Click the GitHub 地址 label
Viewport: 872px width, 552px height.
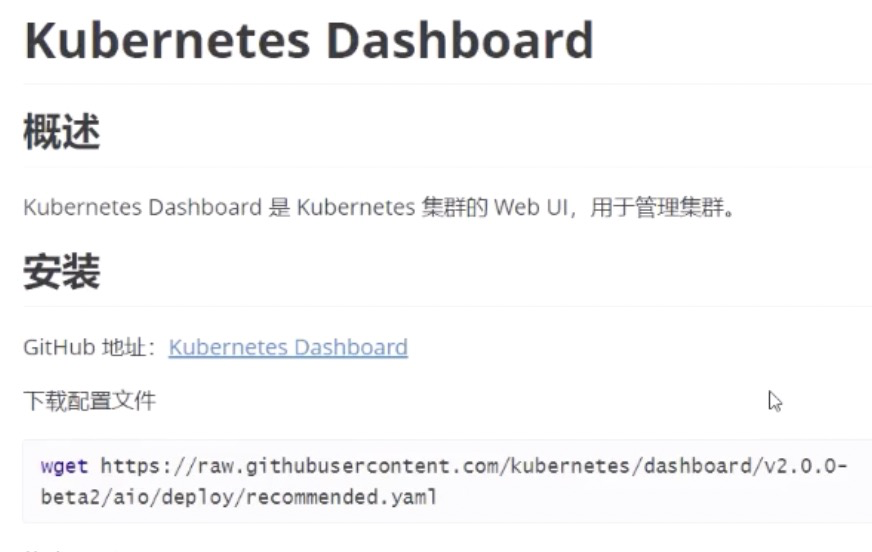pyautogui.click(x=90, y=347)
